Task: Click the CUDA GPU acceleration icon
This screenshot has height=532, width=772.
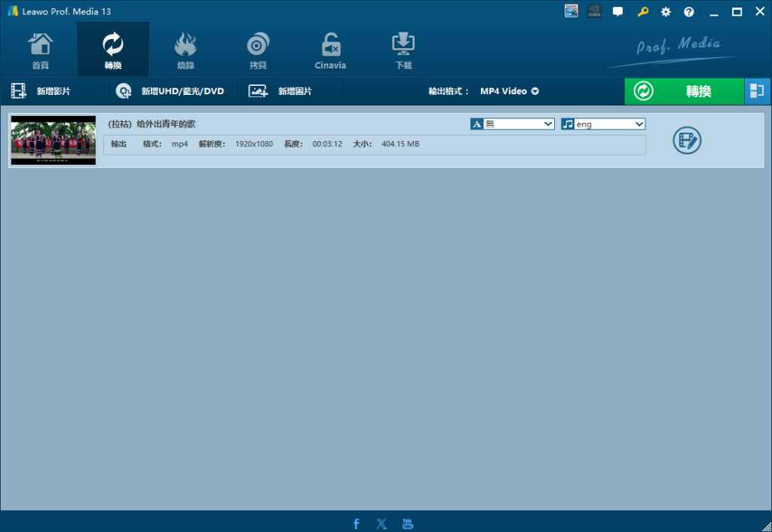Action: [x=594, y=11]
